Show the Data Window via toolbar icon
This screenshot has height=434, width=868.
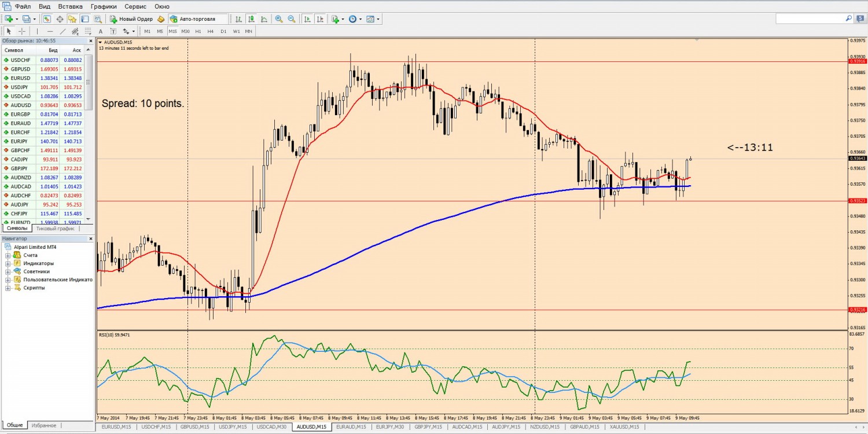pos(60,19)
